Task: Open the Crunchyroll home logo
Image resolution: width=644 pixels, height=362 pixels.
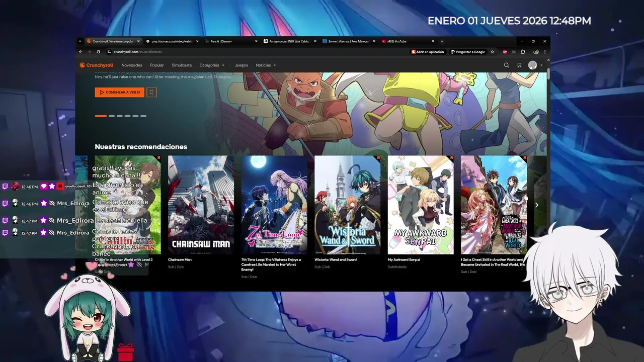Action: pos(96,65)
